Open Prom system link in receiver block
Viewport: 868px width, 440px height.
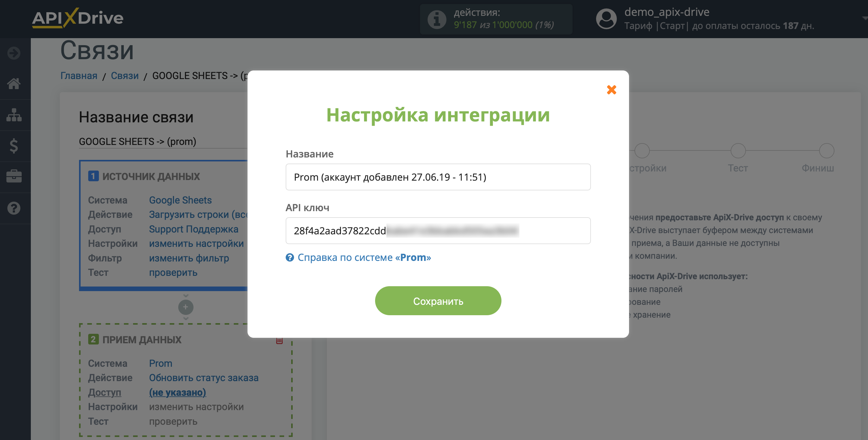coord(161,363)
